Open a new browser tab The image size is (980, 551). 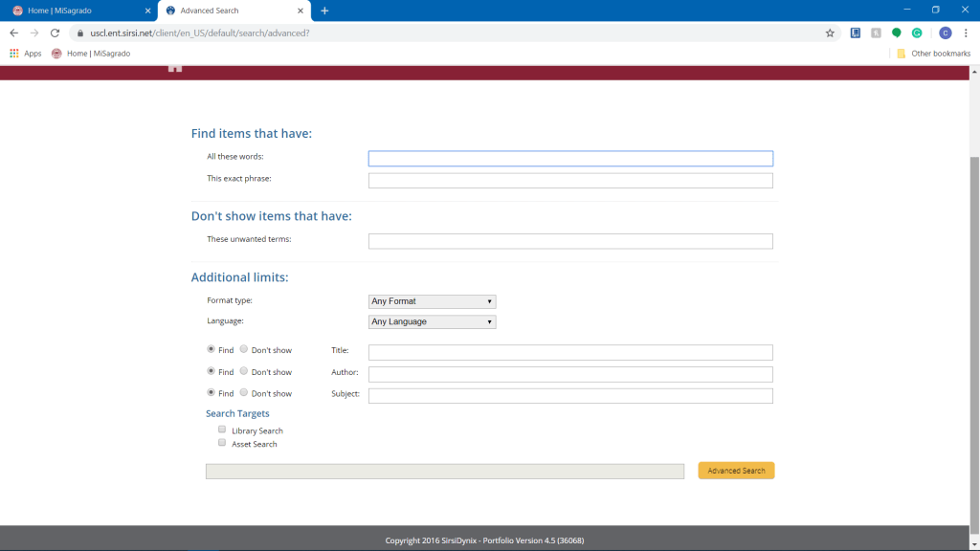(324, 11)
